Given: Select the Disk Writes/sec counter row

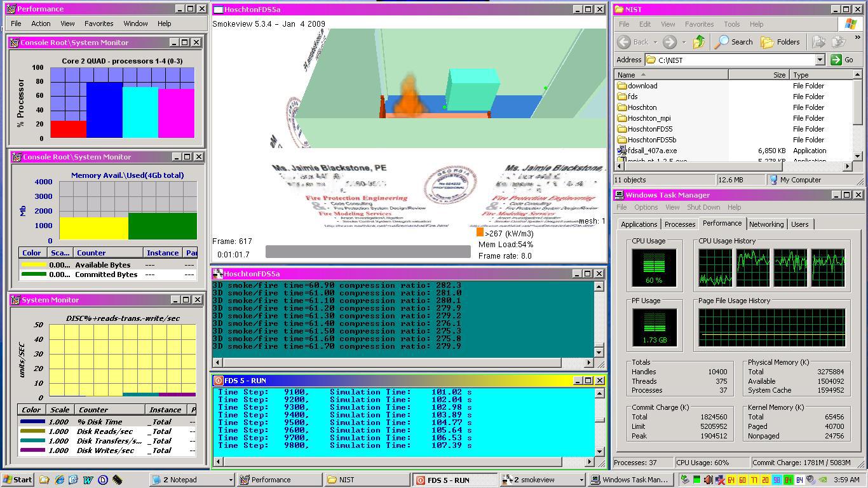Looking at the screenshot, I should pyautogui.click(x=107, y=451).
